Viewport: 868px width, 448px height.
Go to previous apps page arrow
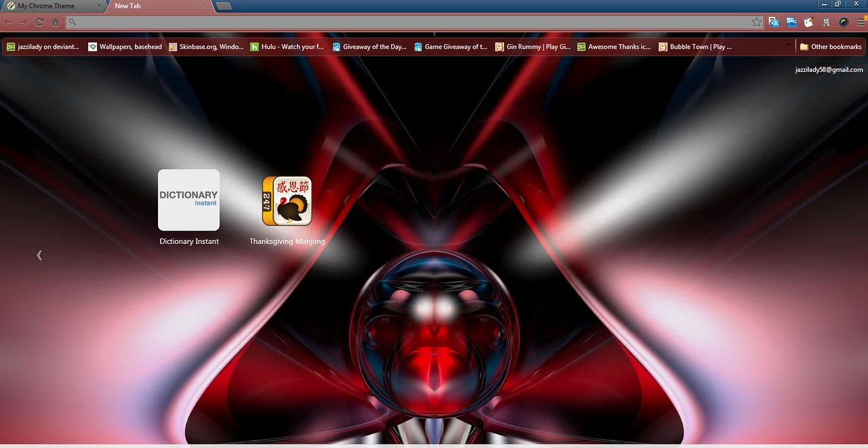coord(39,255)
